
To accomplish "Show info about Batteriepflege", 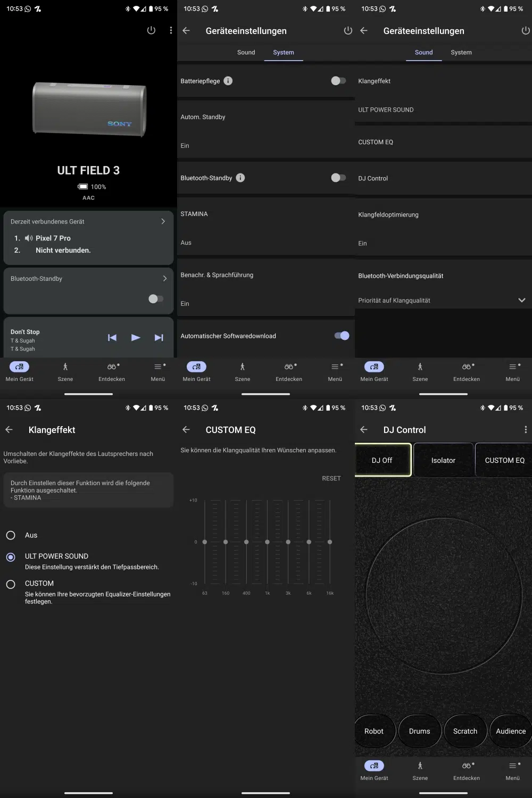I will click(228, 81).
